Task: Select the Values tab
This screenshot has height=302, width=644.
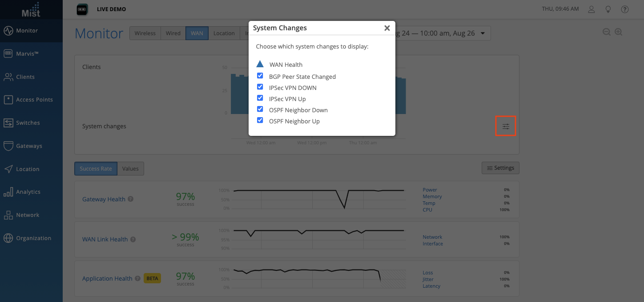Action: pyautogui.click(x=130, y=169)
